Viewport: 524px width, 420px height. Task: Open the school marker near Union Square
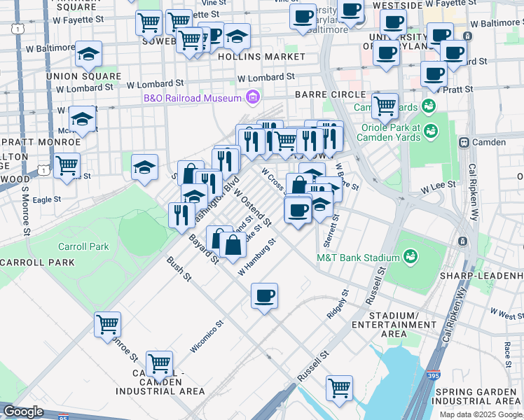(88, 55)
